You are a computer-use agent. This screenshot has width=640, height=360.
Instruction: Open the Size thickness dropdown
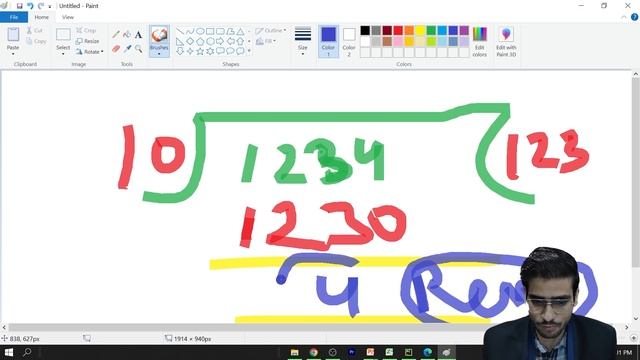(303, 41)
